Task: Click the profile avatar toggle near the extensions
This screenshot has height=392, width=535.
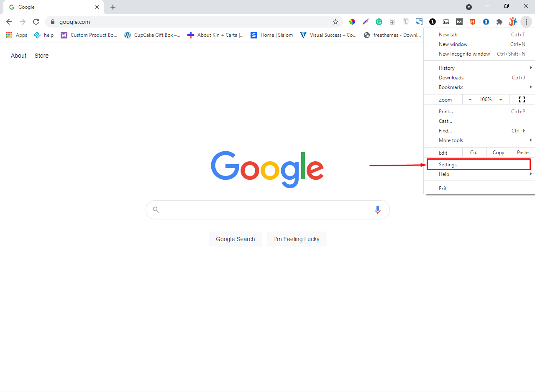Action: [x=513, y=21]
